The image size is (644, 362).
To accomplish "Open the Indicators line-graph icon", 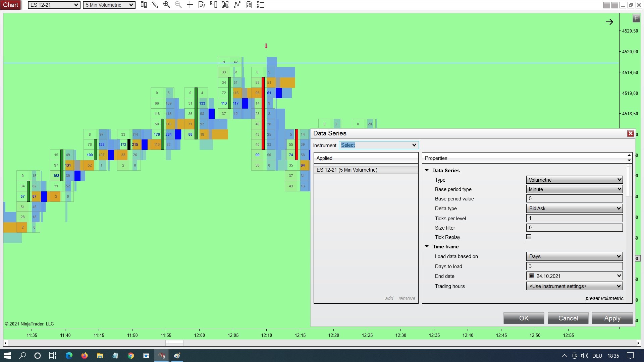I will pos(237,5).
